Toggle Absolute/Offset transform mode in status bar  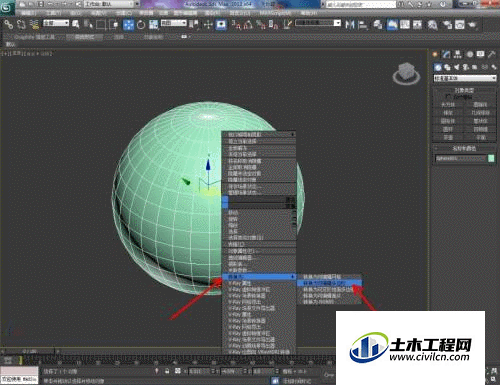point(178,371)
